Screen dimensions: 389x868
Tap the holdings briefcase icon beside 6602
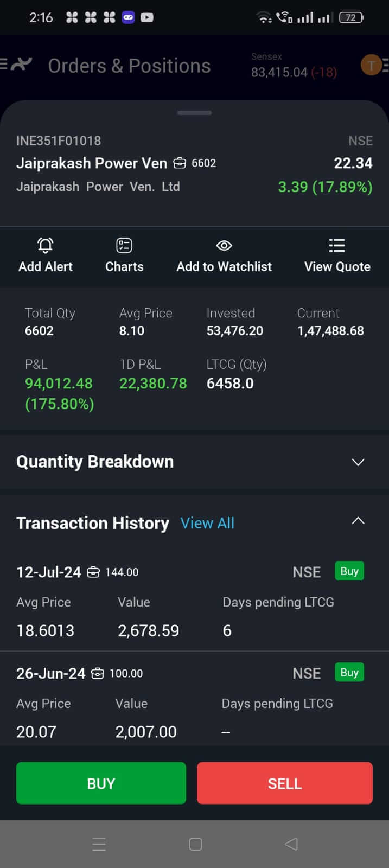(x=179, y=163)
